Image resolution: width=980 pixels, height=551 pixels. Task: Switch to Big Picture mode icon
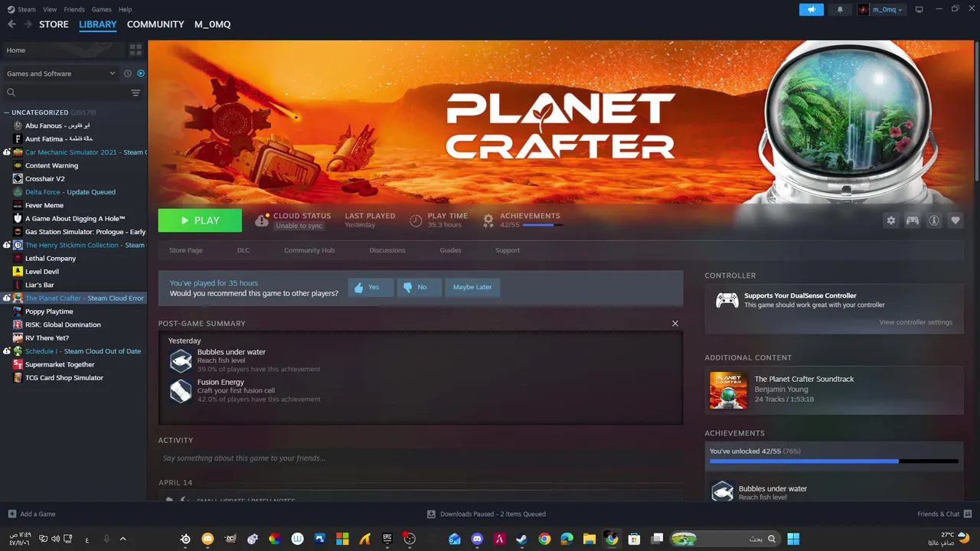pos(919,9)
